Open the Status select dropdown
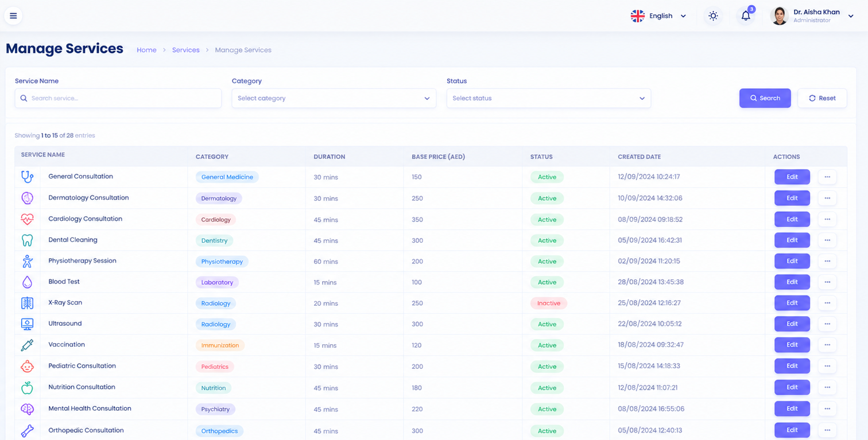The height and width of the screenshot is (440, 868). coord(548,98)
